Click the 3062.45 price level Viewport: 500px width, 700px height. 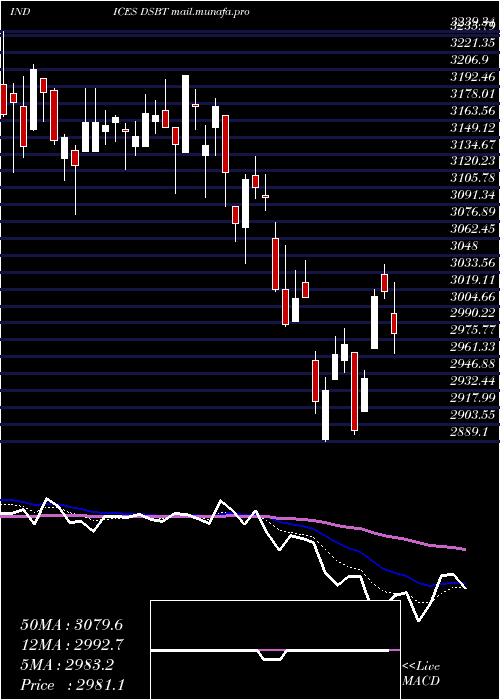click(x=473, y=229)
